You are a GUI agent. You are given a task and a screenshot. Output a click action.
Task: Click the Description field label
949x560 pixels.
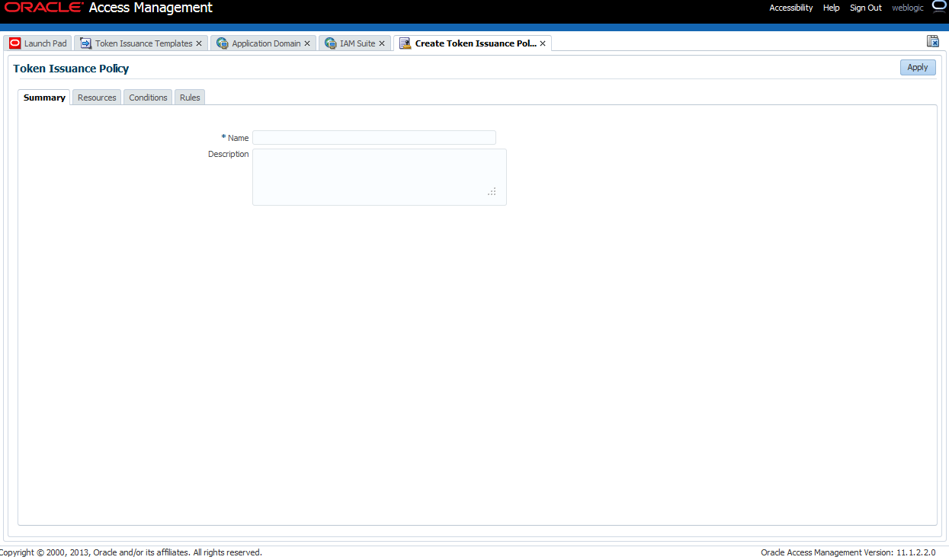click(229, 154)
